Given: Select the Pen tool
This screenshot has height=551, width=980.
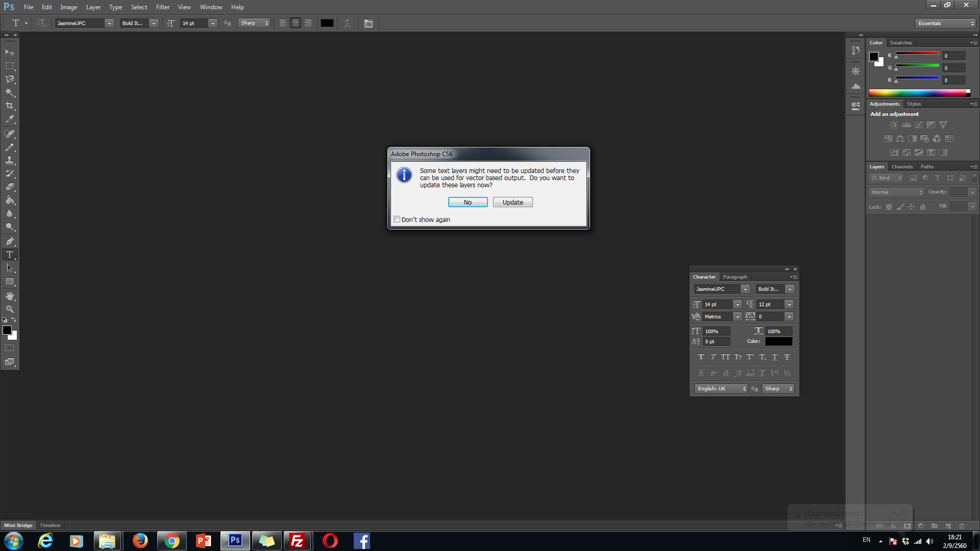Looking at the screenshot, I should (10, 241).
